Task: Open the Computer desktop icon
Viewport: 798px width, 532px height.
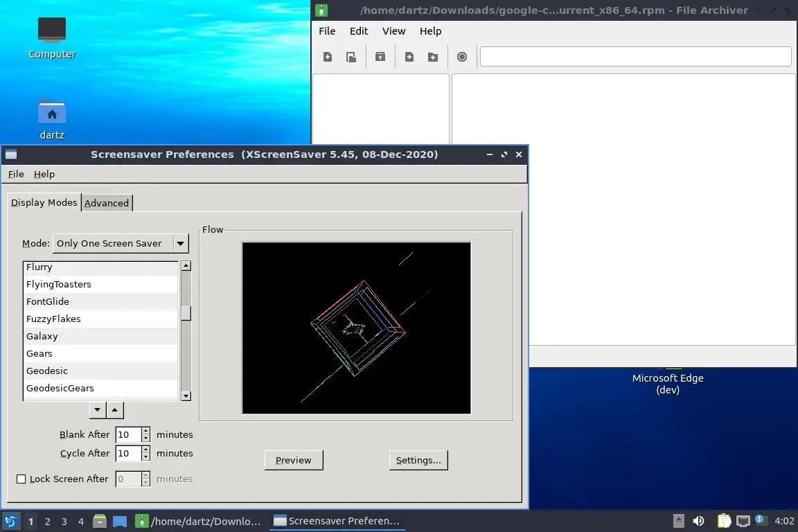Action: point(52,38)
